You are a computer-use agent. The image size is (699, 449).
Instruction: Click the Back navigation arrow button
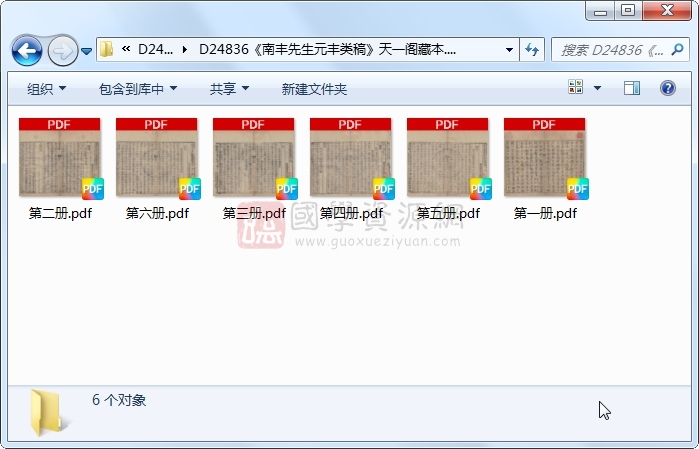[x=27, y=49]
